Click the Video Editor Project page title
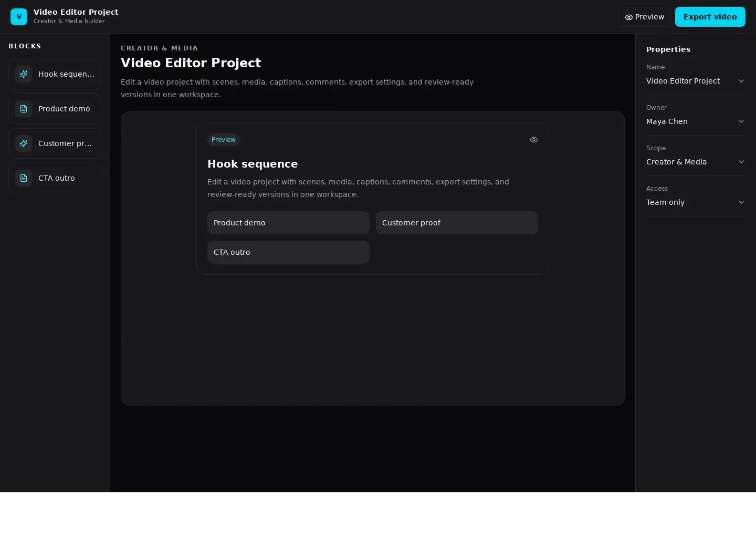The width and height of the screenshot is (756, 538). click(191, 63)
